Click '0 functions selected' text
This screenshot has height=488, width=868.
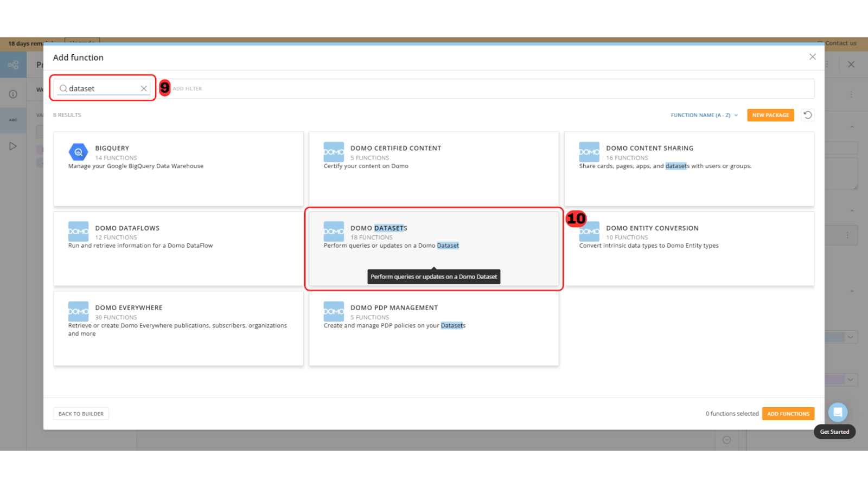[732, 414]
